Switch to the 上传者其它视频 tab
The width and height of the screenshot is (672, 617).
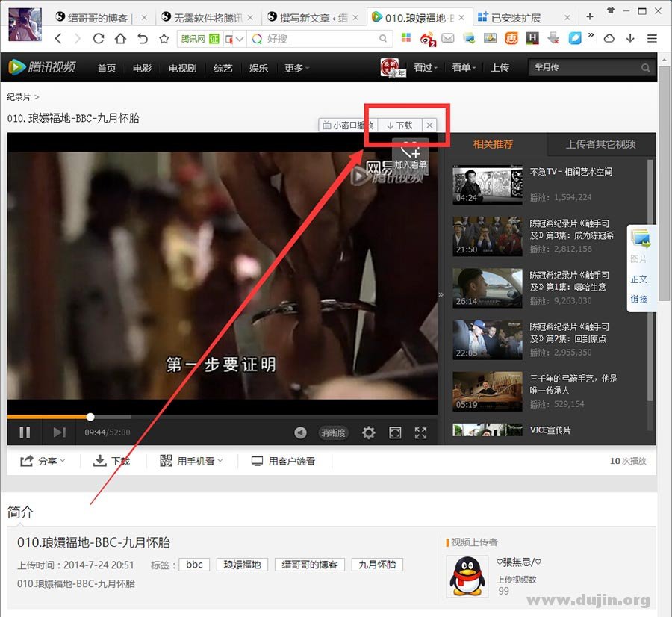(x=602, y=144)
